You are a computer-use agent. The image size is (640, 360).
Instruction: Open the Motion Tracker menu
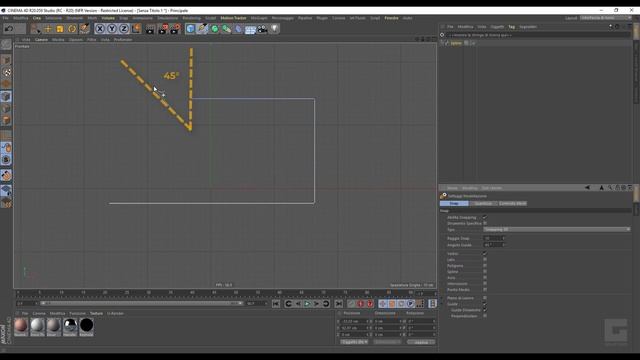click(x=233, y=18)
